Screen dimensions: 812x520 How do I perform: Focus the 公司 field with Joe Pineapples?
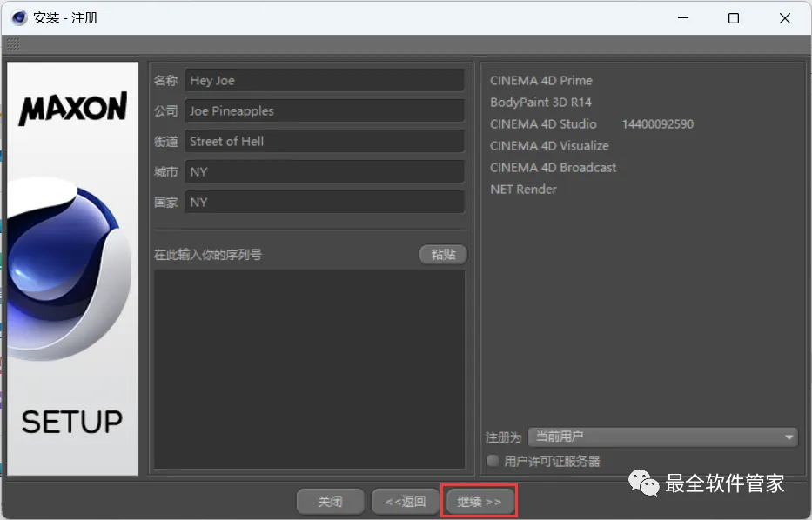tap(324, 110)
